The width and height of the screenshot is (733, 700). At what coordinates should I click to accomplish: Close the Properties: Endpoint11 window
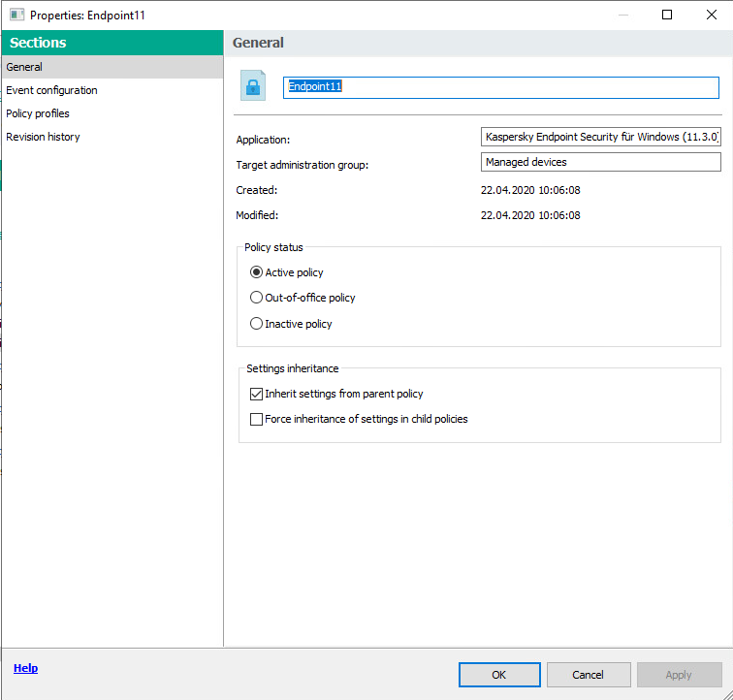point(712,15)
